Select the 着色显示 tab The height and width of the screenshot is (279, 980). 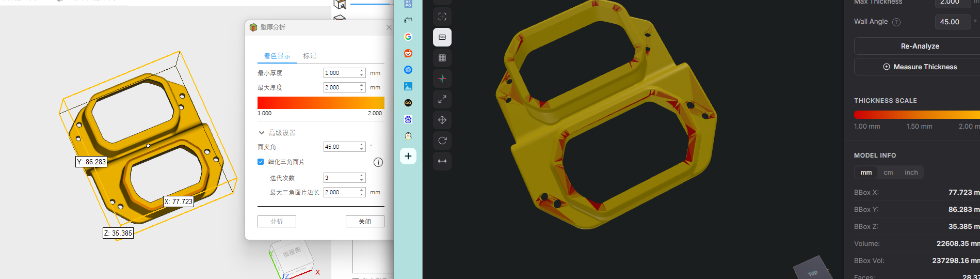tap(277, 56)
